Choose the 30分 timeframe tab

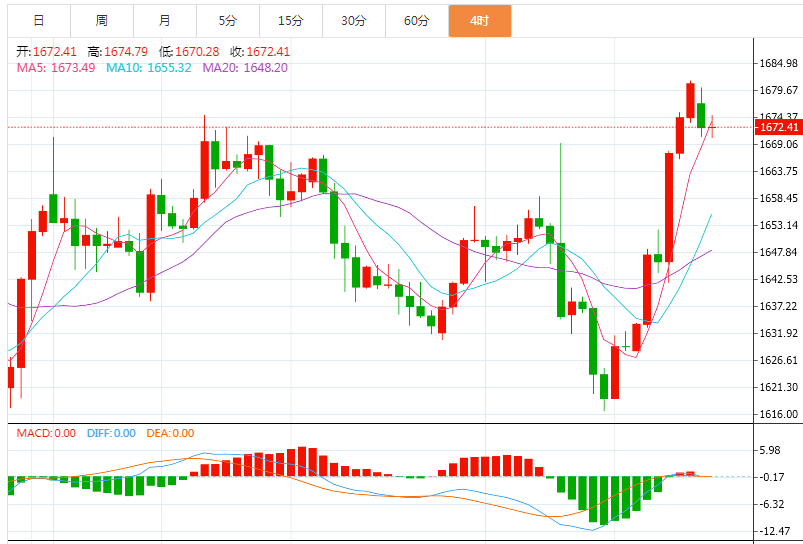point(354,21)
